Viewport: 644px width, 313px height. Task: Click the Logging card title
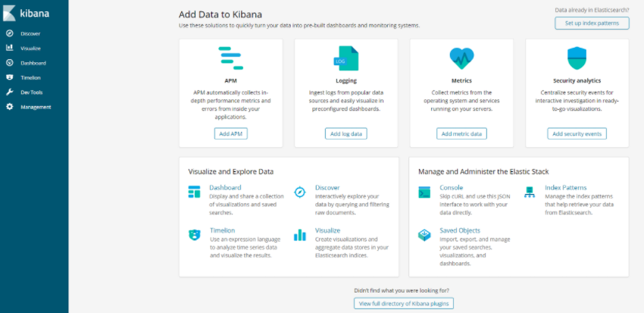click(345, 80)
